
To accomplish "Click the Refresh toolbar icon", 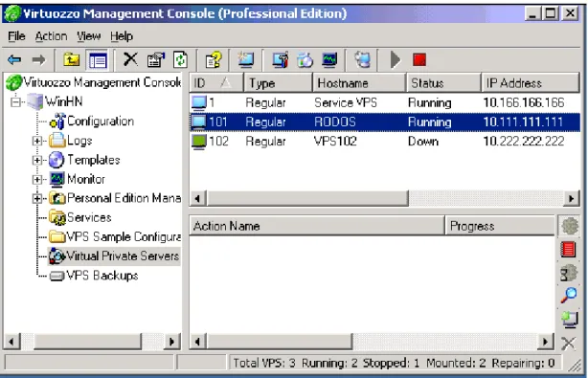I will coord(180,59).
